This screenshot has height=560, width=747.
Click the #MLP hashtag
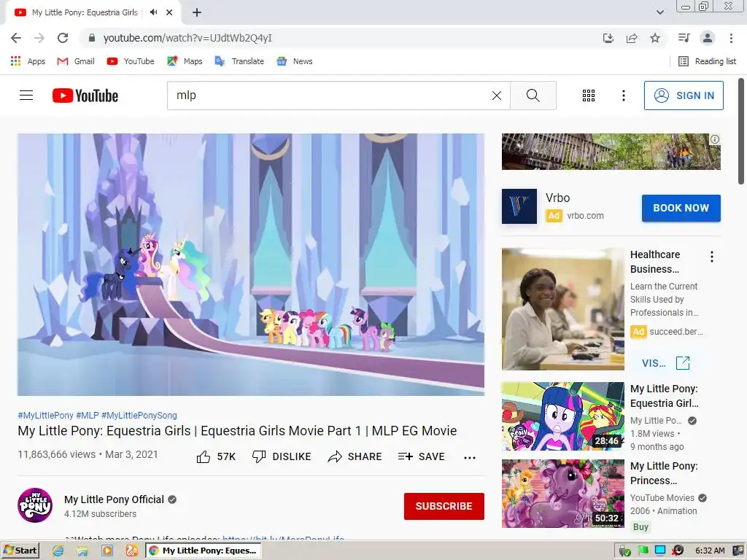(88, 415)
